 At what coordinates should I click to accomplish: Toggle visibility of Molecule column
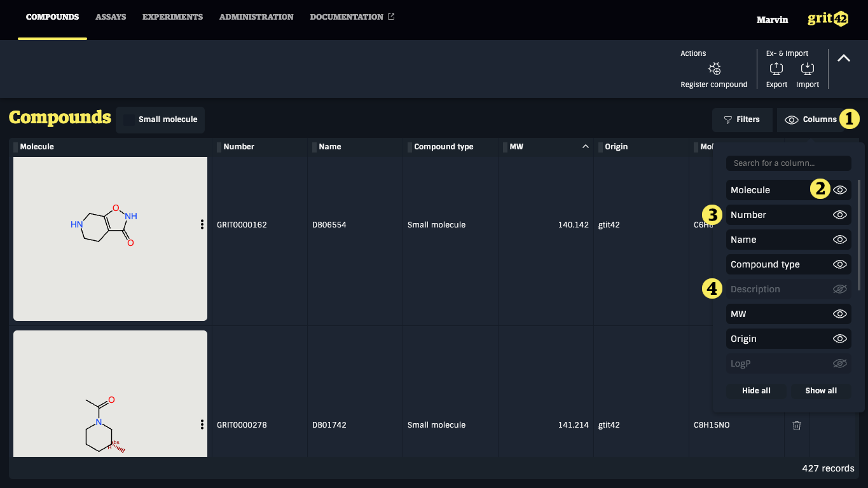pos(840,190)
